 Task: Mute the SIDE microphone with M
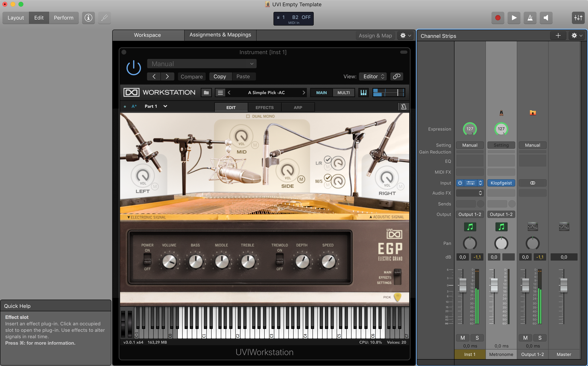(x=301, y=179)
